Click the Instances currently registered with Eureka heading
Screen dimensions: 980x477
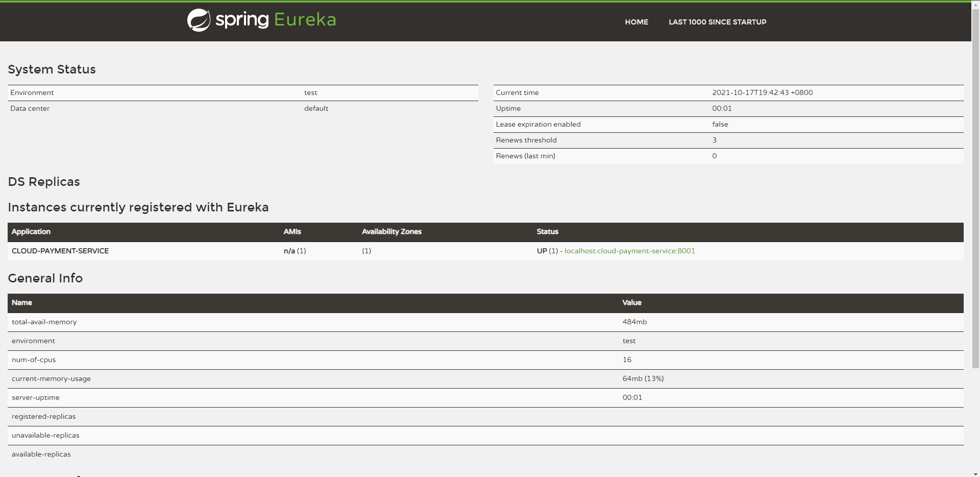[x=138, y=207]
